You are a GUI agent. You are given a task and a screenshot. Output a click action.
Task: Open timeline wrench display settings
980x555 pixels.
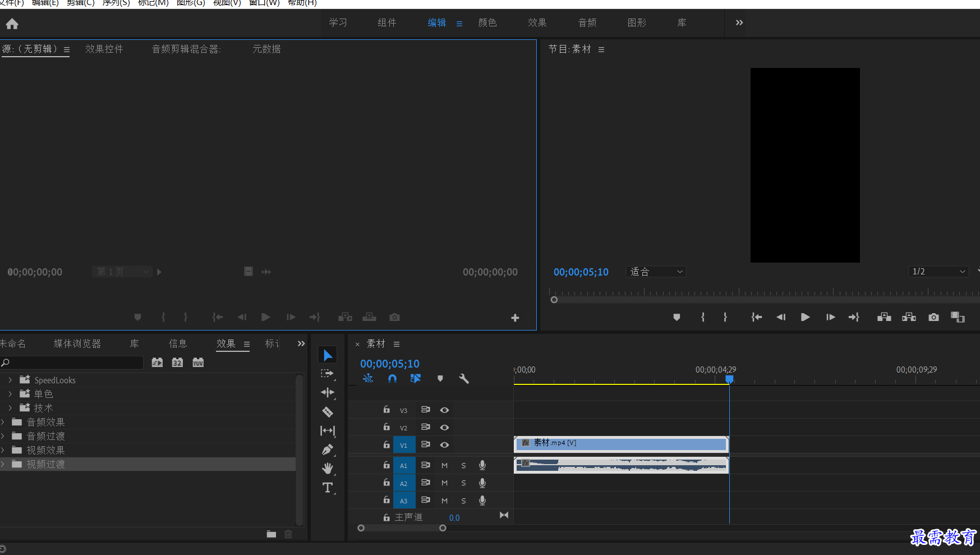coord(464,379)
